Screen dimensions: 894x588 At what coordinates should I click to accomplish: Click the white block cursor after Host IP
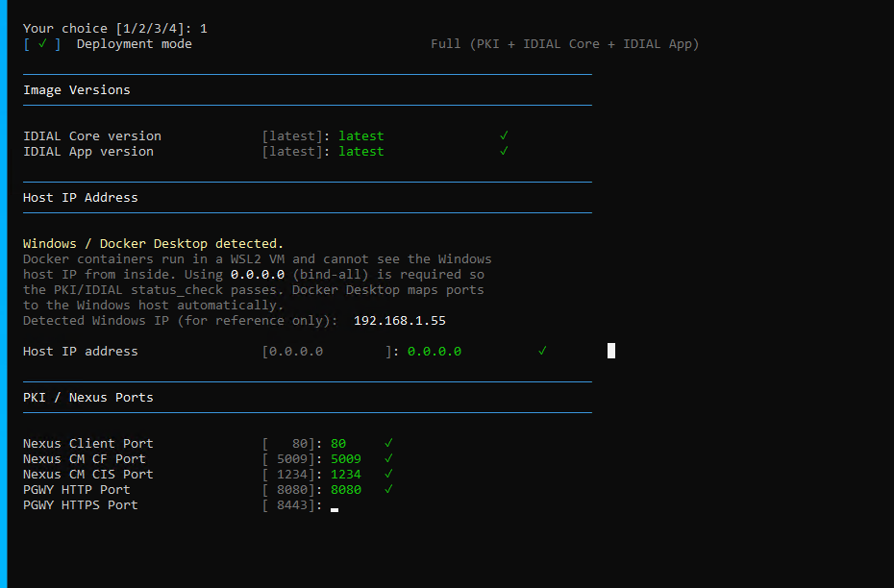coord(611,351)
